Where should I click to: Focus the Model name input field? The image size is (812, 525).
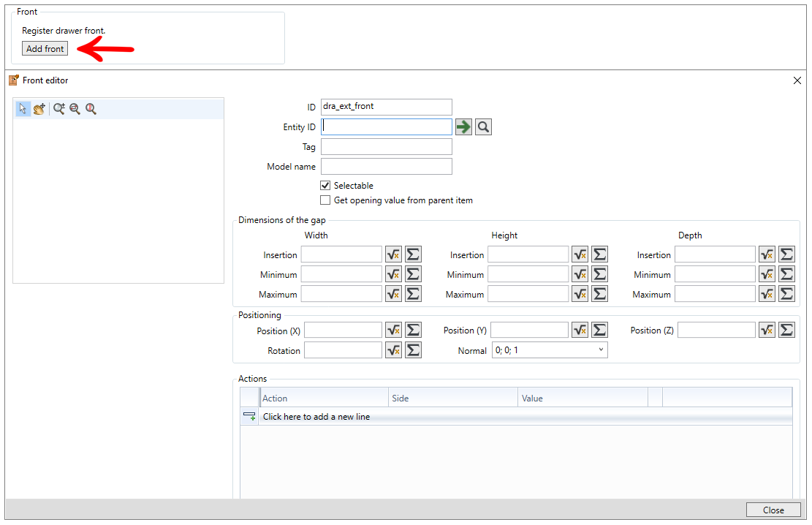pos(387,167)
